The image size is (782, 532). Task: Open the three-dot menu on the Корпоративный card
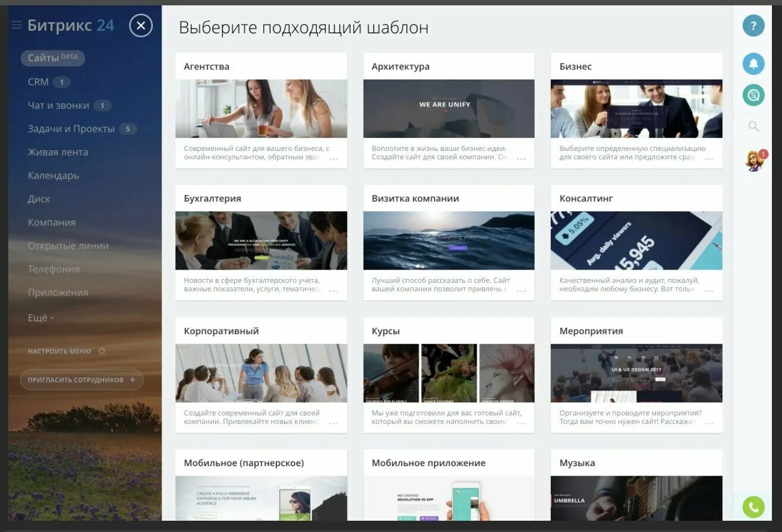pos(334,423)
